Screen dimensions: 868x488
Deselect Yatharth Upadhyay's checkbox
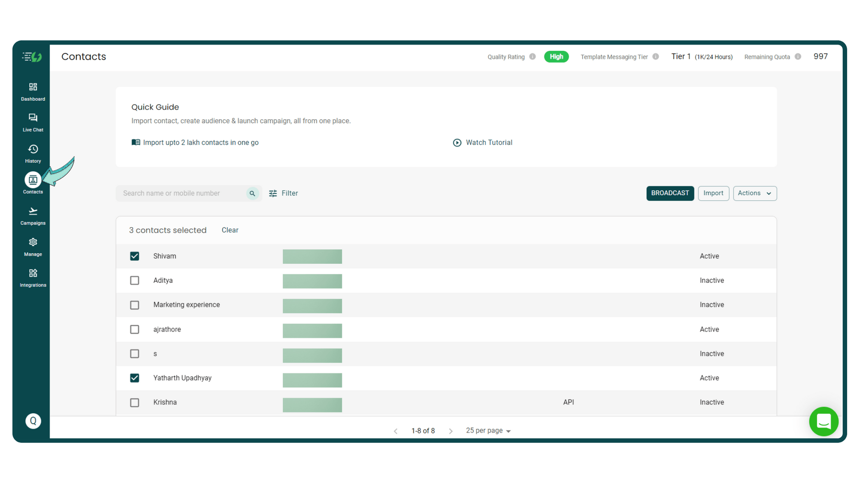click(x=135, y=378)
